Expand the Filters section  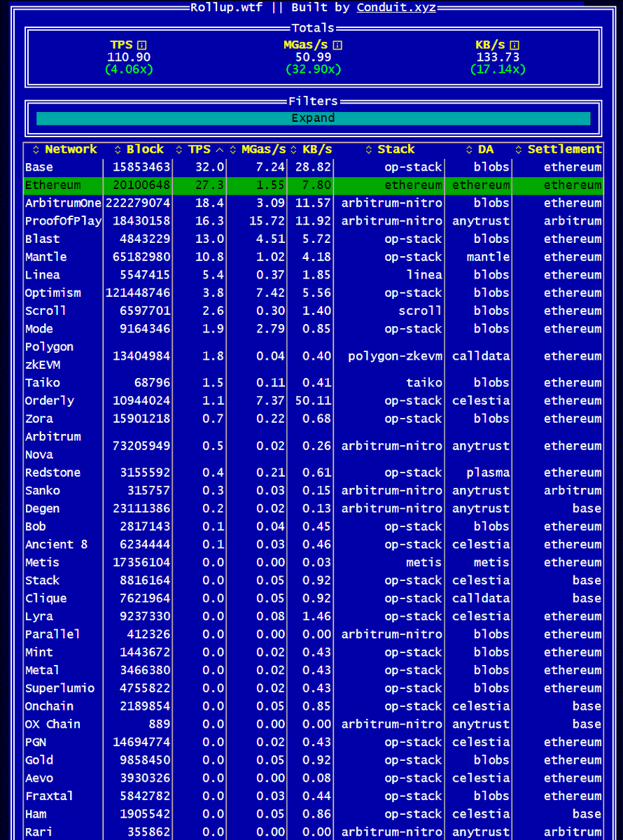[313, 118]
